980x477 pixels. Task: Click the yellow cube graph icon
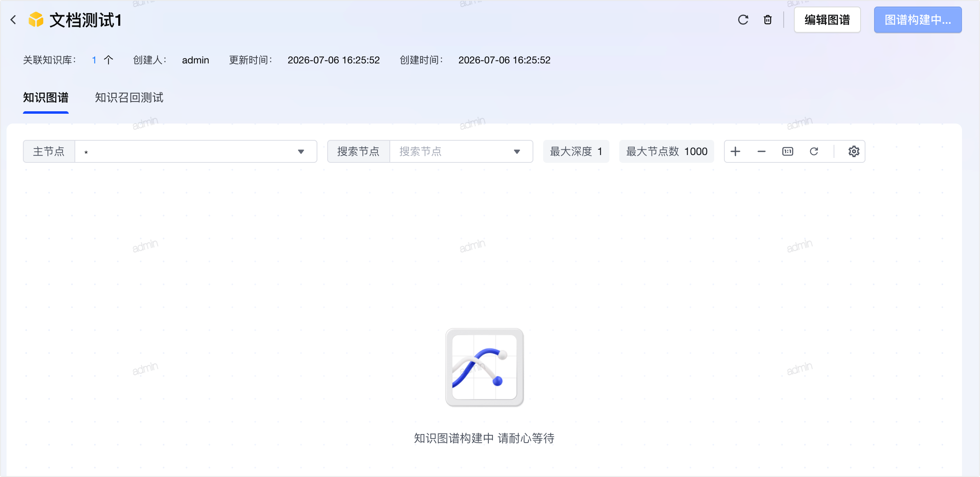click(x=36, y=20)
